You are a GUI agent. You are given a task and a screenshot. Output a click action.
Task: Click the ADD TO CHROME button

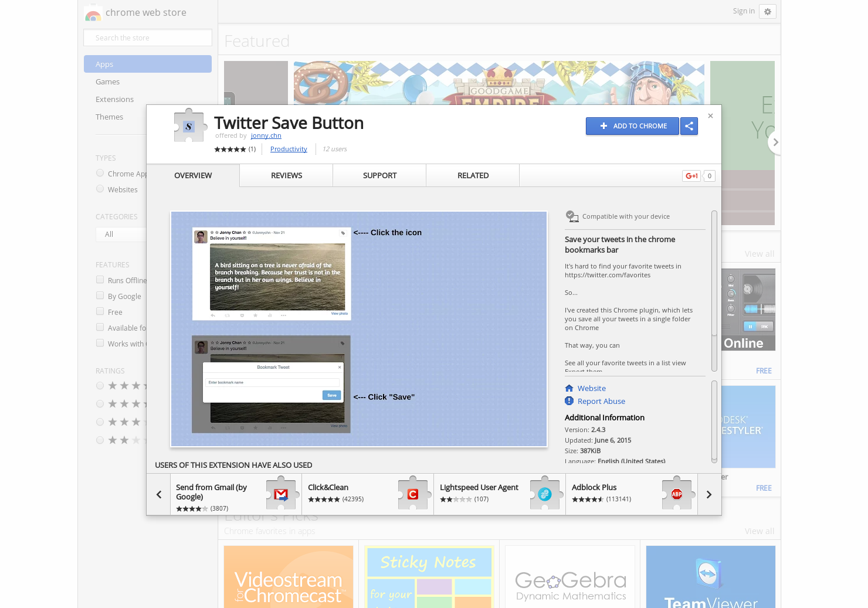coord(632,126)
